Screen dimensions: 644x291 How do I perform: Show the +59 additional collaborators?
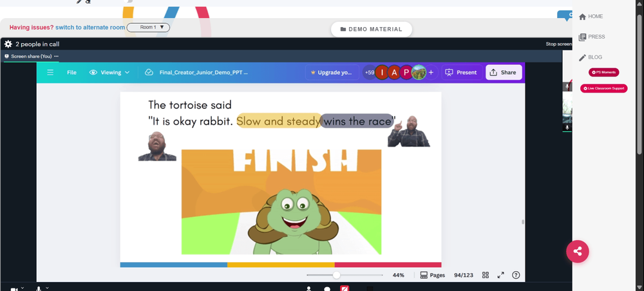point(369,72)
